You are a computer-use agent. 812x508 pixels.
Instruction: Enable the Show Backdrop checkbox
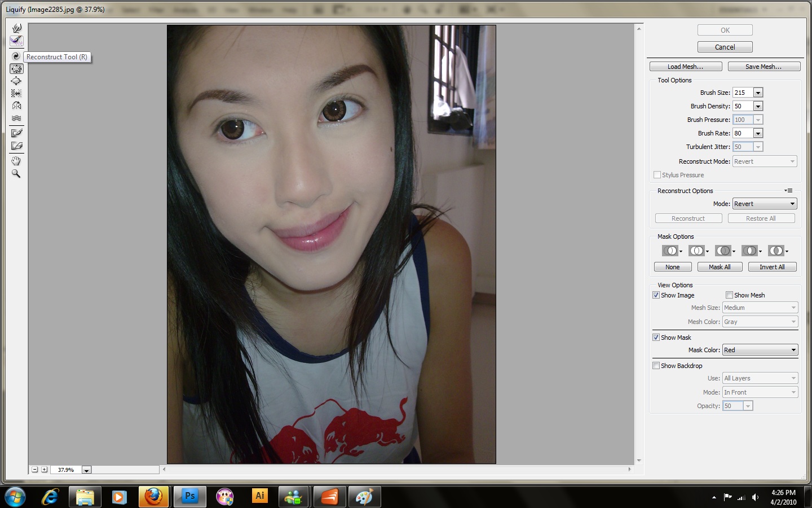tap(656, 366)
